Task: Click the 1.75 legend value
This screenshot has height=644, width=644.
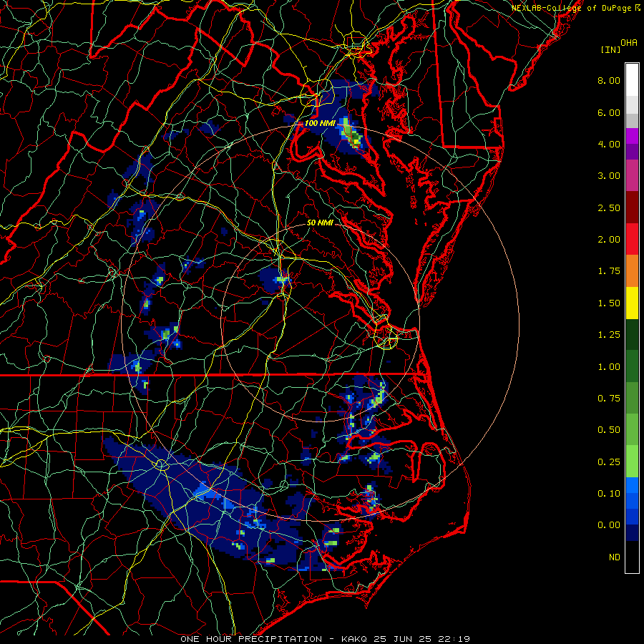Action: click(609, 271)
